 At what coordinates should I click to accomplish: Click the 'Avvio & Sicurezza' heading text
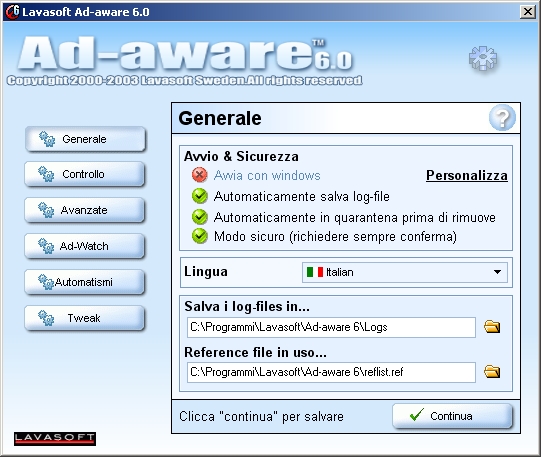click(x=241, y=156)
